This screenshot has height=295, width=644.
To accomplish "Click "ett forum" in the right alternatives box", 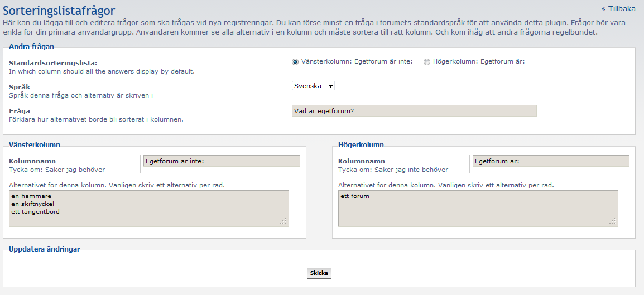I will [x=355, y=196].
